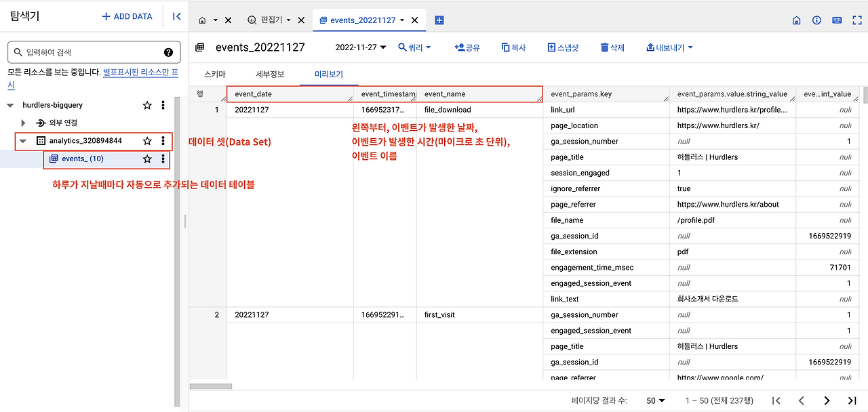Viewport: 868px width, 412px height.
Task: Copy the table using 복사 icon
Action: tap(513, 47)
